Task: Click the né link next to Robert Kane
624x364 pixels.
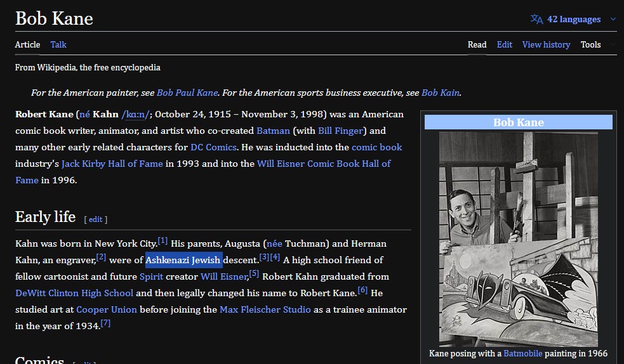Action: 85,114
